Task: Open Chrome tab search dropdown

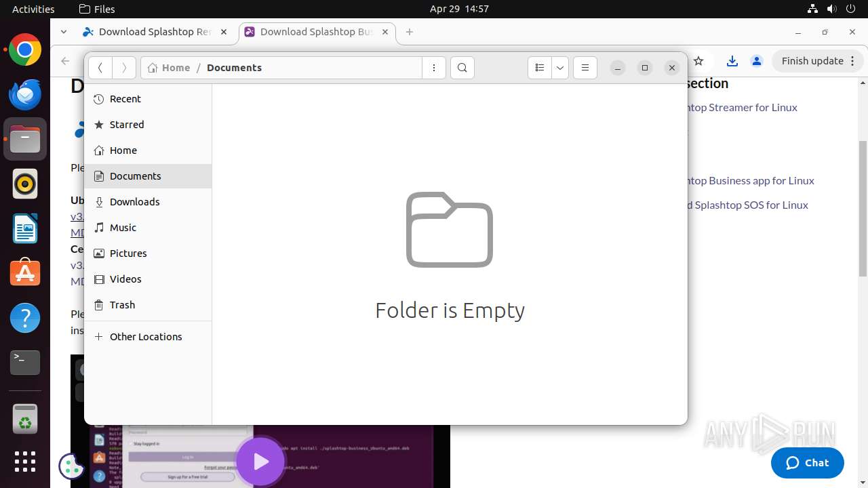Action: click(x=63, y=32)
